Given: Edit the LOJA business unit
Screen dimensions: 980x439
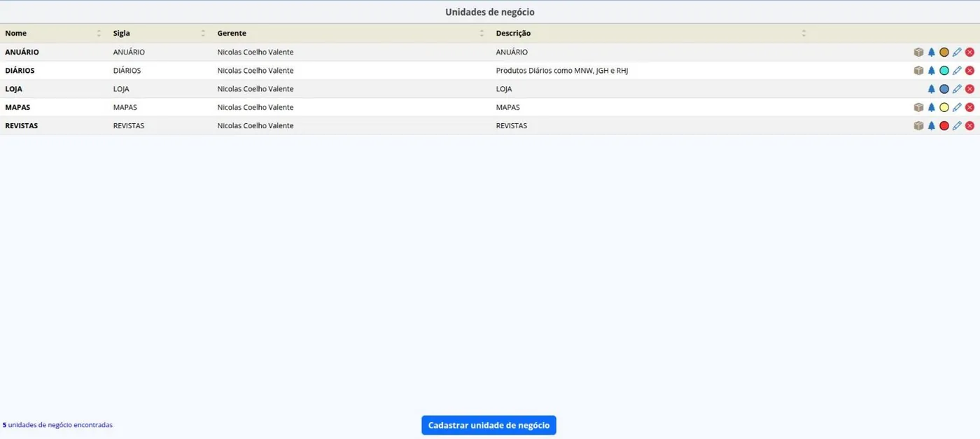Looking at the screenshot, I should point(957,89).
